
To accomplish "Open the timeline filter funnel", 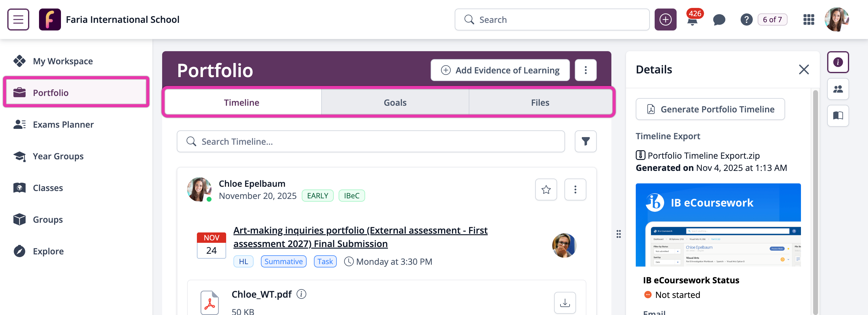I will (x=585, y=141).
